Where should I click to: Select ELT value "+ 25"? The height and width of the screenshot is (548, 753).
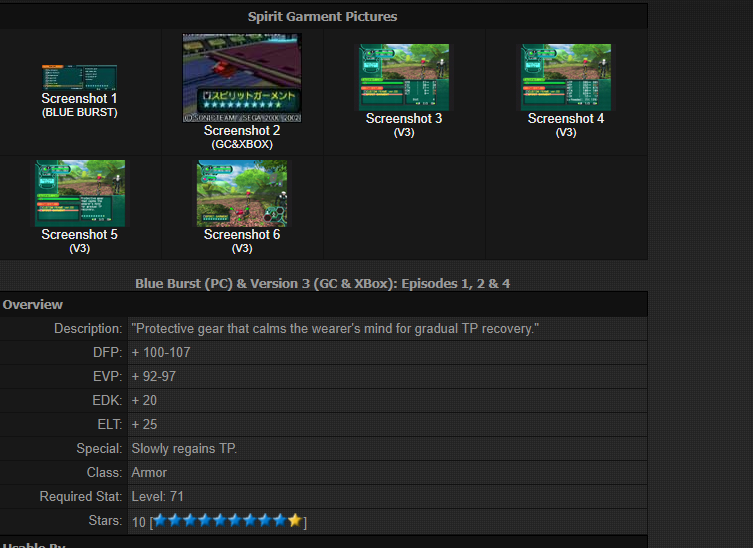(144, 425)
